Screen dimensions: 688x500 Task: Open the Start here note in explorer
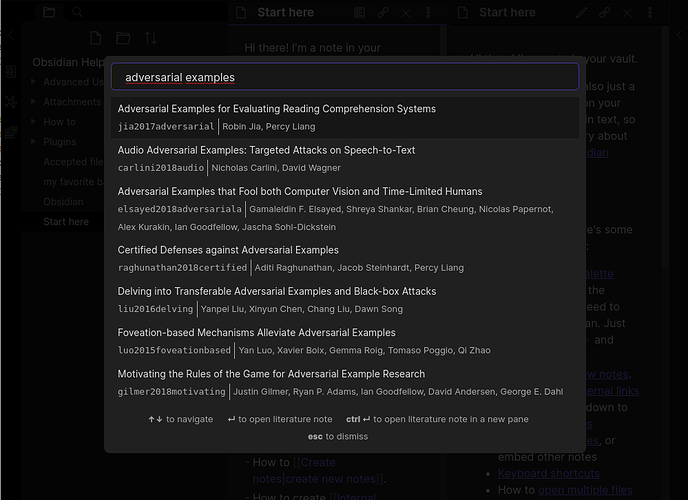(x=66, y=221)
